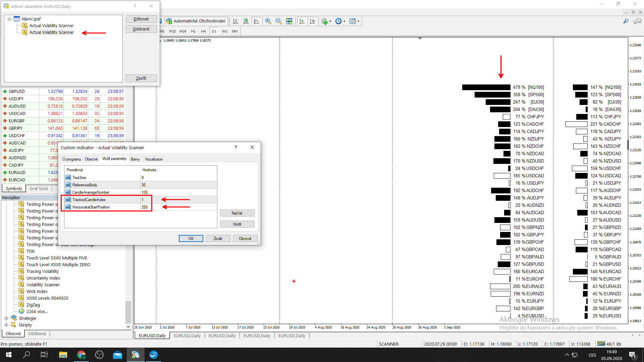644x362 pixels.
Task: Expand the Strategie tree node
Action: (x=6, y=318)
